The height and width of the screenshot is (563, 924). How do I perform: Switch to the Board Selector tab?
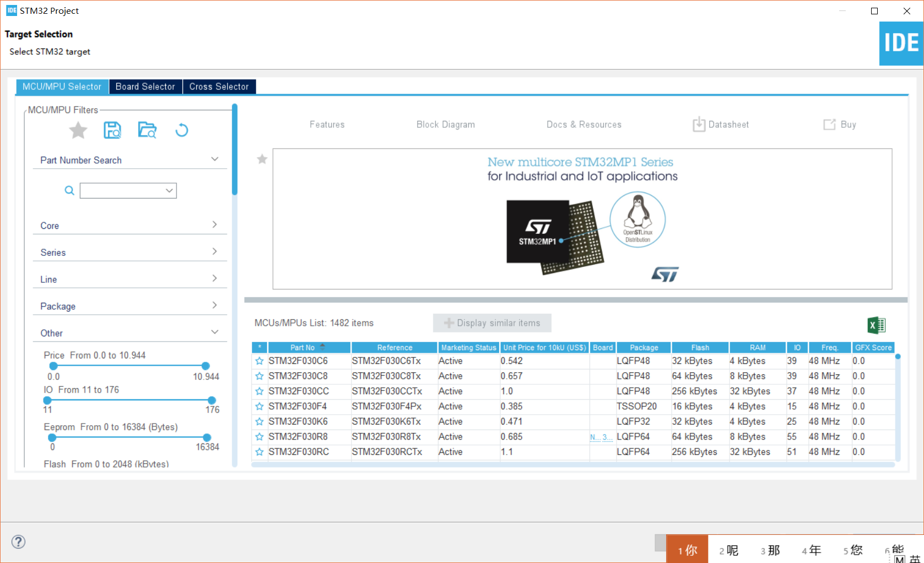pos(145,87)
